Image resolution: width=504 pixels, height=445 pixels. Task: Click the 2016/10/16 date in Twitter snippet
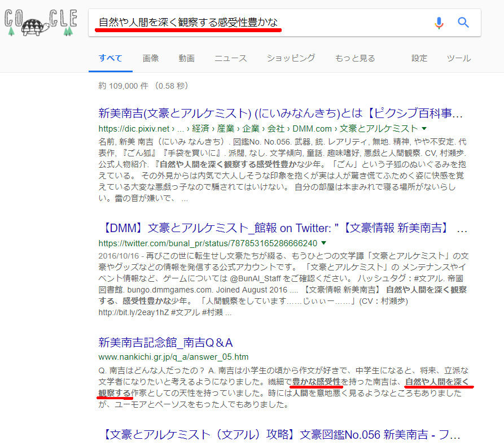pos(119,256)
